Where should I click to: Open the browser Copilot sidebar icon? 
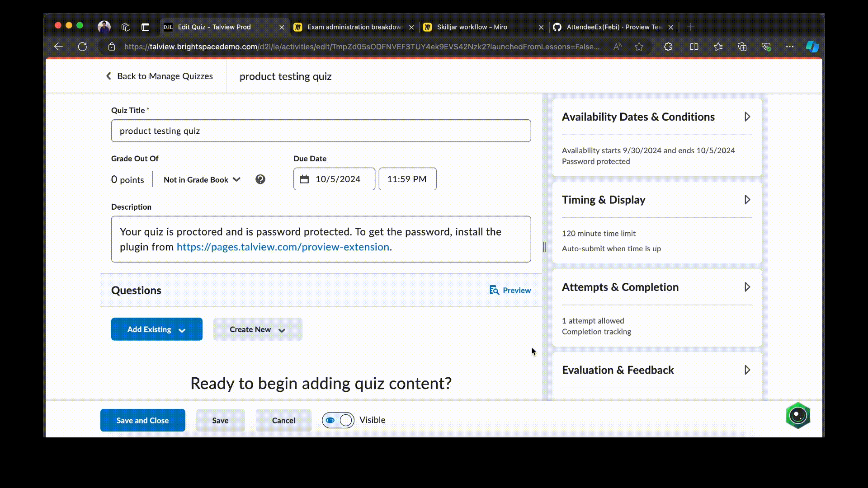tap(812, 47)
